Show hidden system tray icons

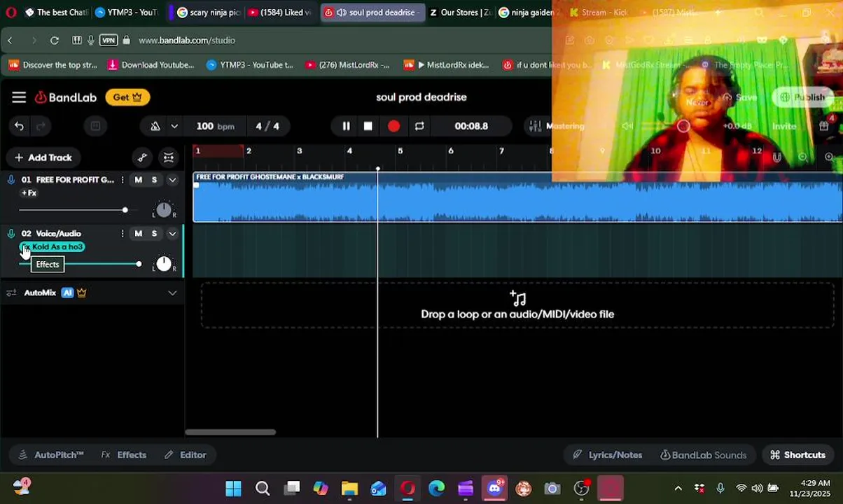point(678,488)
